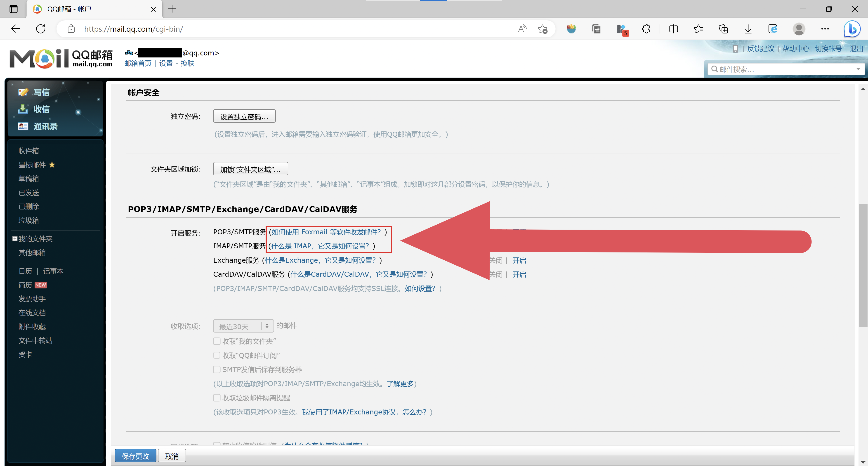Enable SMTP发信后保存到服务器 checkbox
Image resolution: width=868 pixels, height=466 pixels.
tap(217, 370)
